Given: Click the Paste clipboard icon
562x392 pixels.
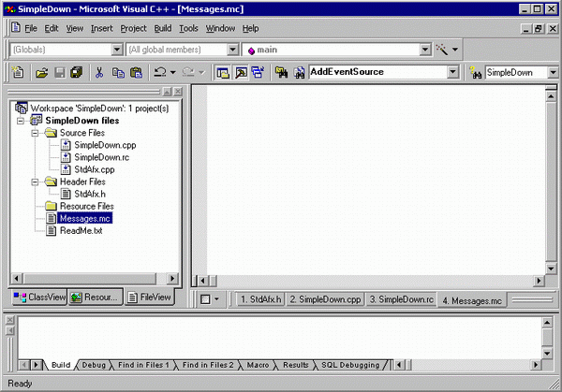Looking at the screenshot, I should (136, 73).
